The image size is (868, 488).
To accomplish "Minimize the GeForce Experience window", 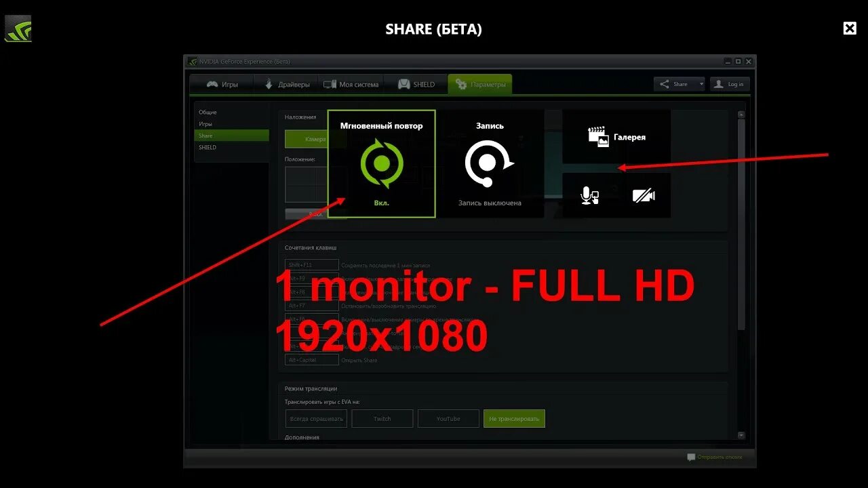I will 728,62.
